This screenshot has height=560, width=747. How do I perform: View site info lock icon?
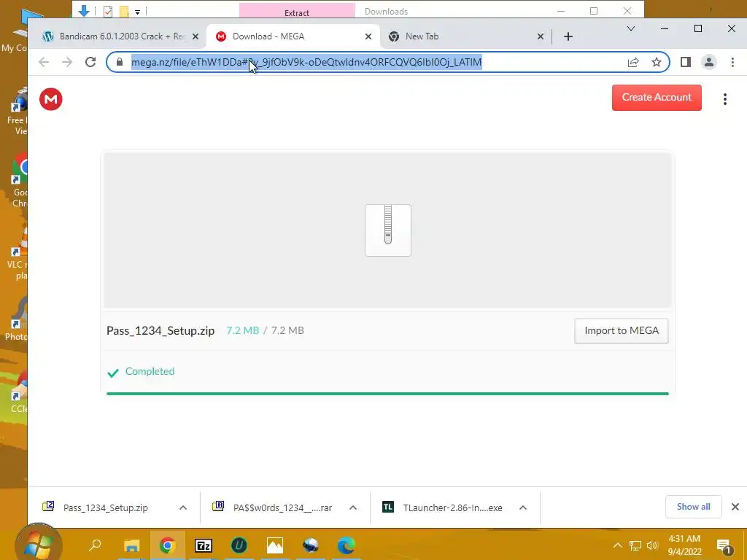(120, 62)
